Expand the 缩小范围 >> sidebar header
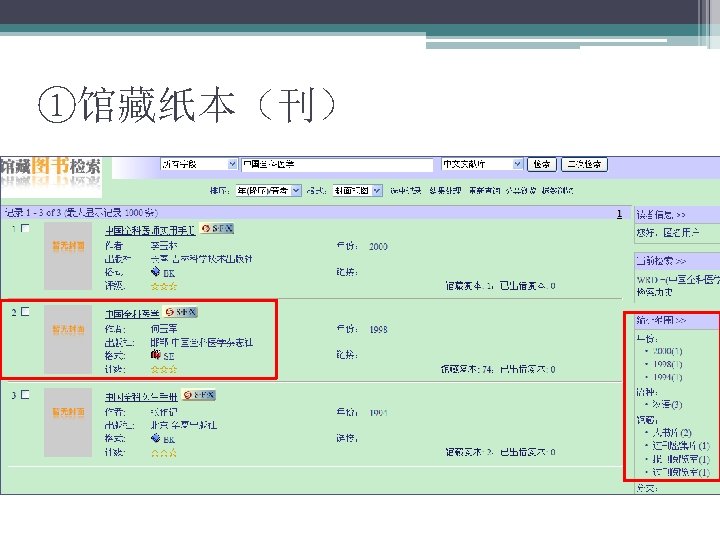 click(661, 320)
